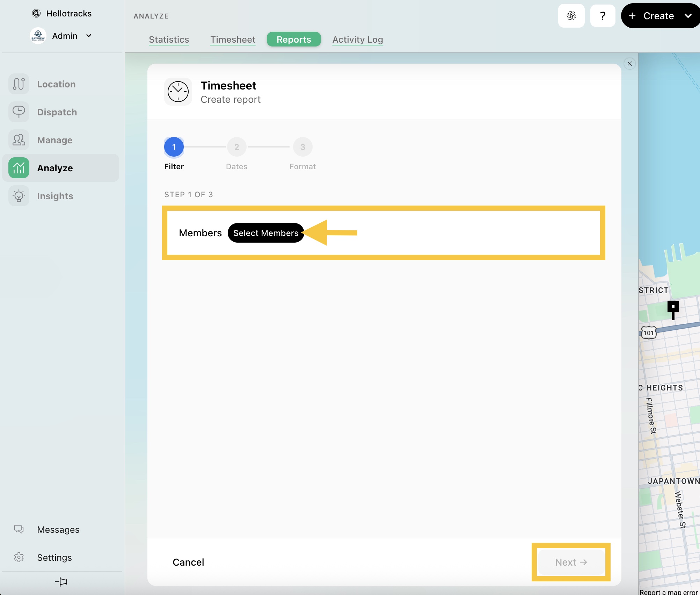This screenshot has width=700, height=595.
Task: Expand the Create button dropdown arrow
Action: tap(688, 16)
